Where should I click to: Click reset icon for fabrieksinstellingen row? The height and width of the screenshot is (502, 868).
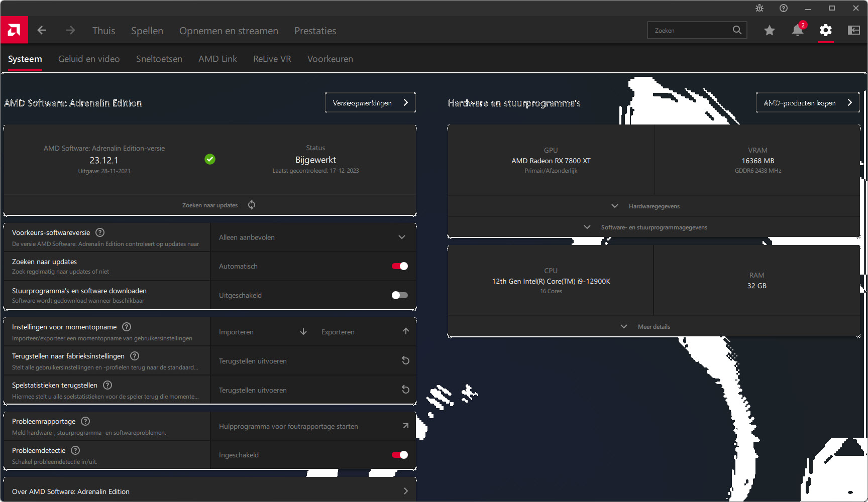click(x=405, y=360)
